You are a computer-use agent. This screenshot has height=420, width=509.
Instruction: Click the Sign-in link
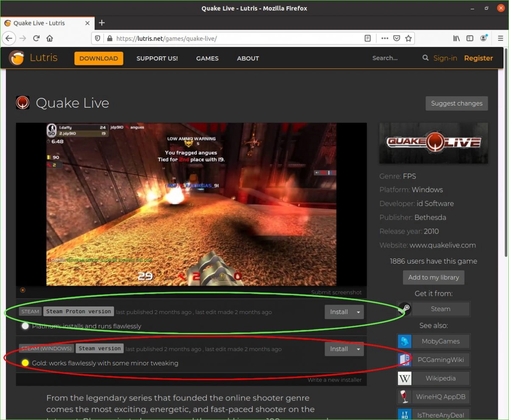click(x=445, y=58)
